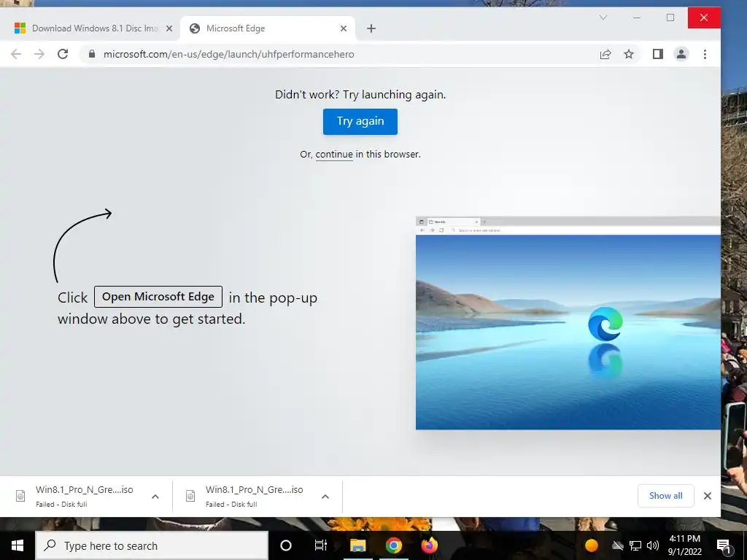The width and height of the screenshot is (747, 560).
Task: Click the Try again button
Action: point(360,122)
